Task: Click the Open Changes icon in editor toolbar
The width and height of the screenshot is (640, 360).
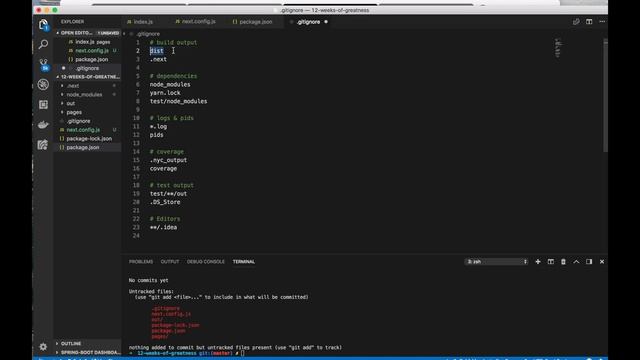Action: [x=576, y=22]
